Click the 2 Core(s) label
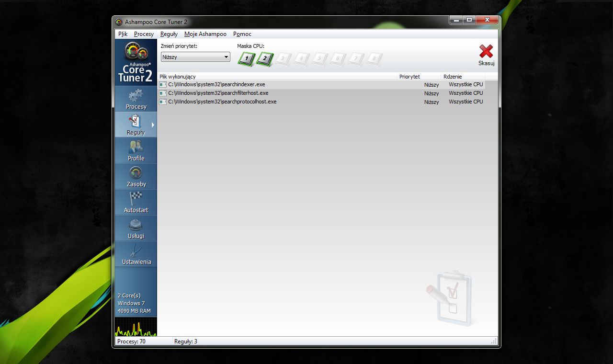The image size is (613, 364). click(129, 296)
